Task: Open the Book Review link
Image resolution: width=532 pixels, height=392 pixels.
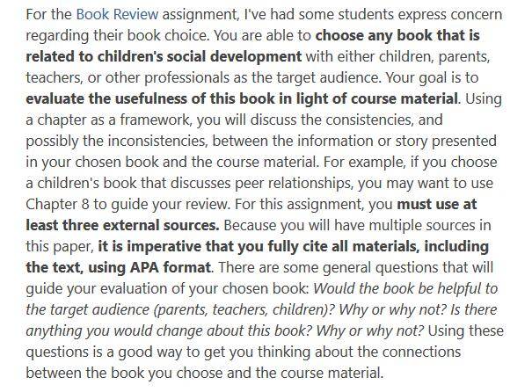Action: tap(117, 15)
